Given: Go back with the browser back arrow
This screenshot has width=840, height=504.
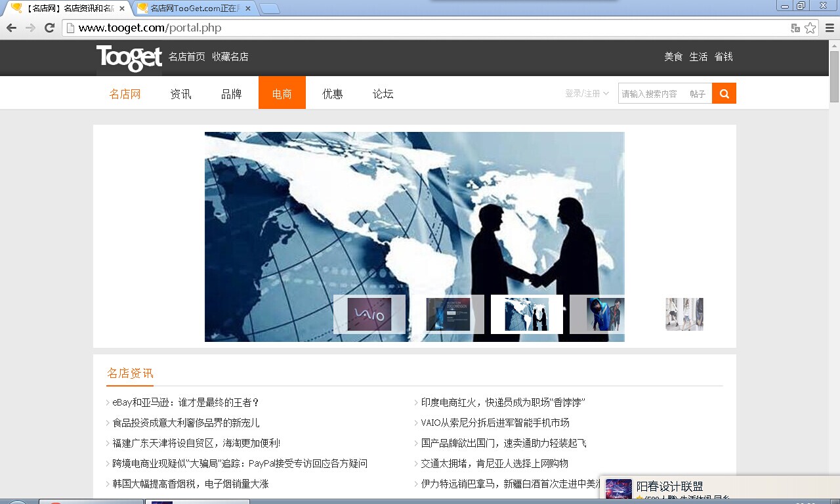Looking at the screenshot, I should click(x=11, y=28).
